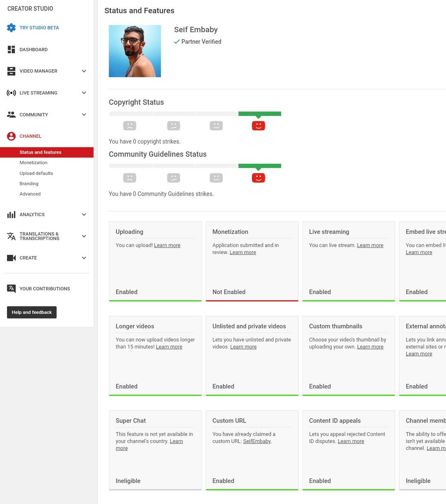This screenshot has height=504, width=446.
Task: Click the red smiley under Copyright Status
Action: click(x=259, y=126)
